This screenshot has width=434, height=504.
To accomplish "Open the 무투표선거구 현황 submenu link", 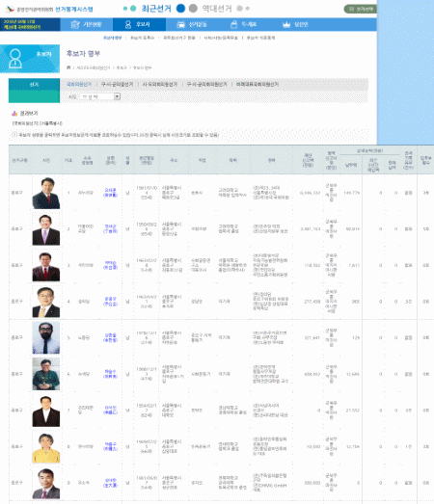I will pyautogui.click(x=179, y=38).
